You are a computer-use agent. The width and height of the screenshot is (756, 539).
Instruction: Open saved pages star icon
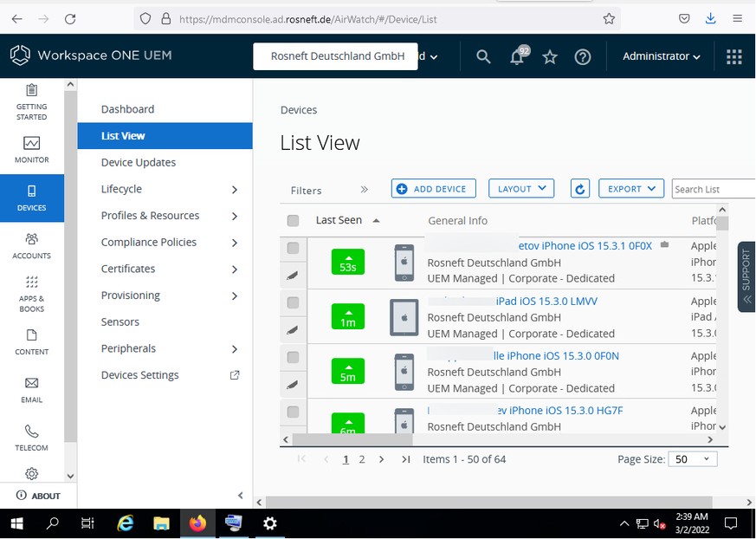(550, 56)
